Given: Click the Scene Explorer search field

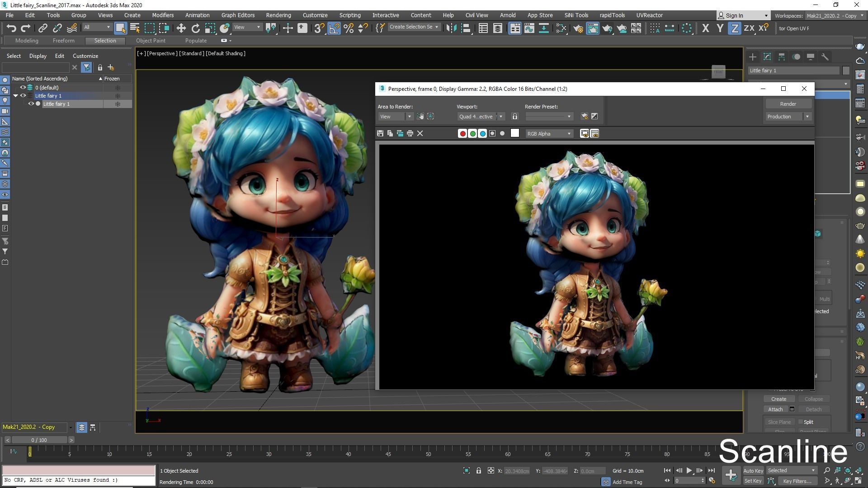Looking at the screenshot, I should pos(35,67).
